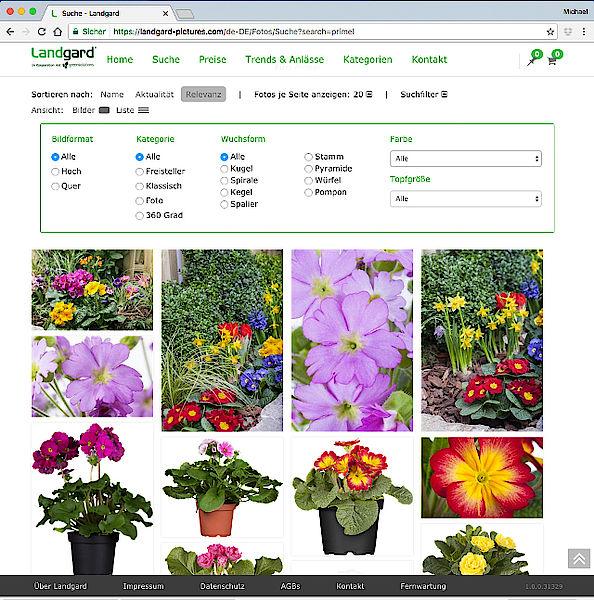Click the scroll-to-top arrow button

tap(579, 559)
